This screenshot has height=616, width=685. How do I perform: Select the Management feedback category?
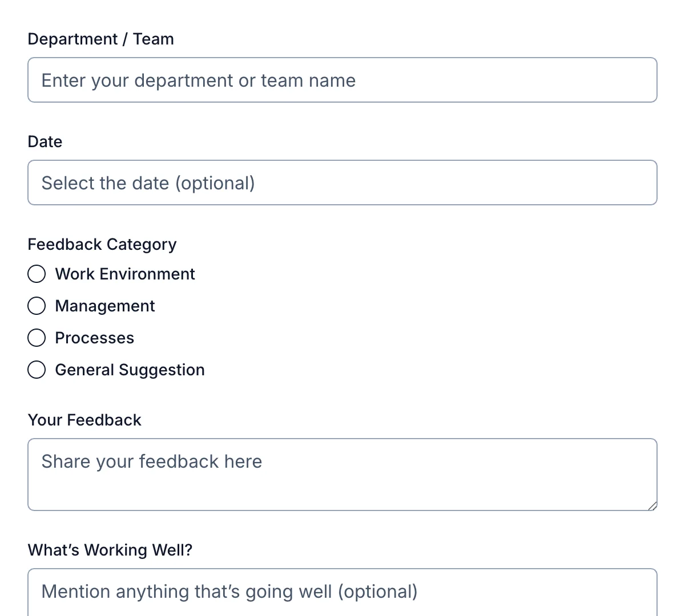[x=36, y=306]
